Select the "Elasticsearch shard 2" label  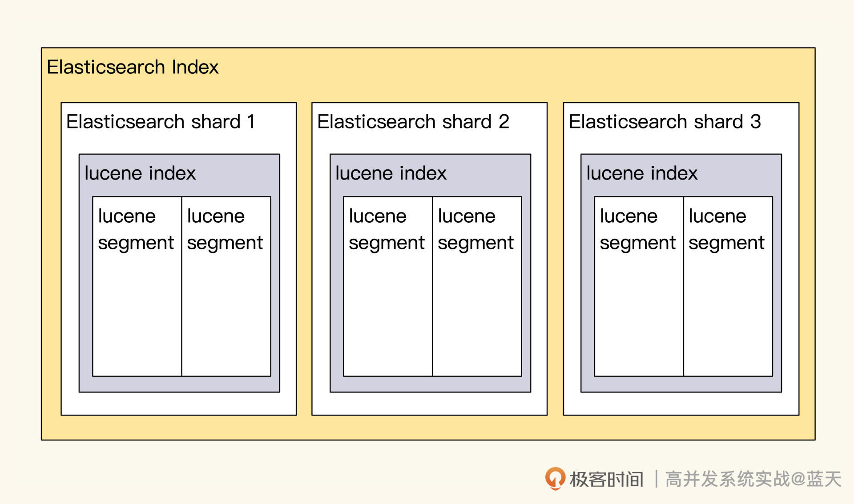coord(413,121)
